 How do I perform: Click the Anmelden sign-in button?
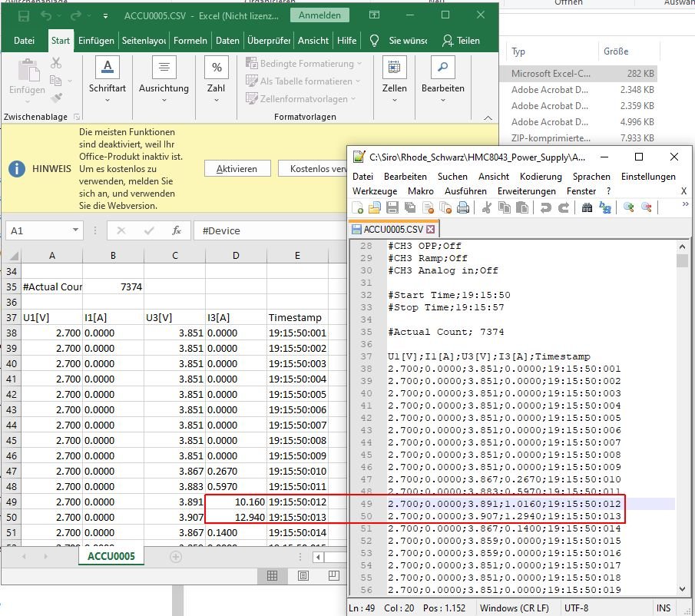tap(319, 15)
